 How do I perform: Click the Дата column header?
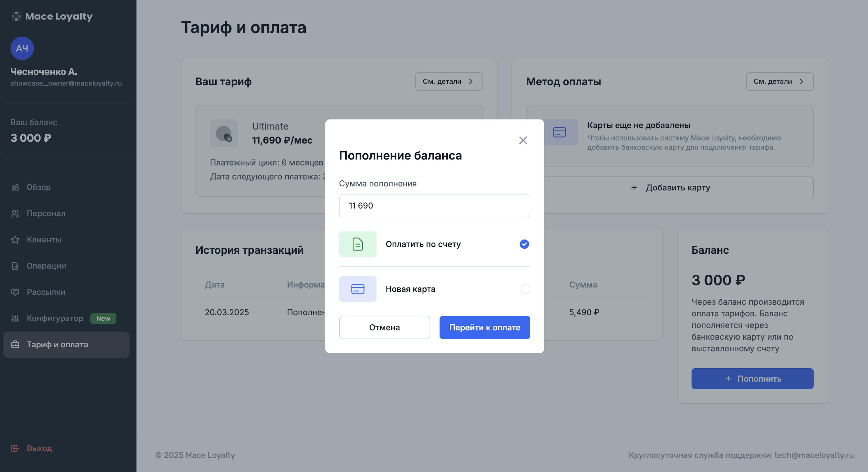[x=215, y=285]
